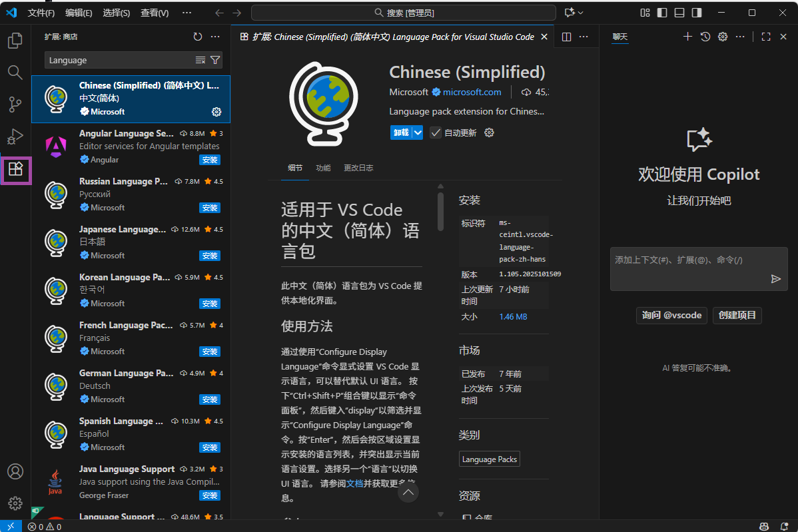Open the 文档 documentation link
Screen dimensions: 798x532
(355, 483)
